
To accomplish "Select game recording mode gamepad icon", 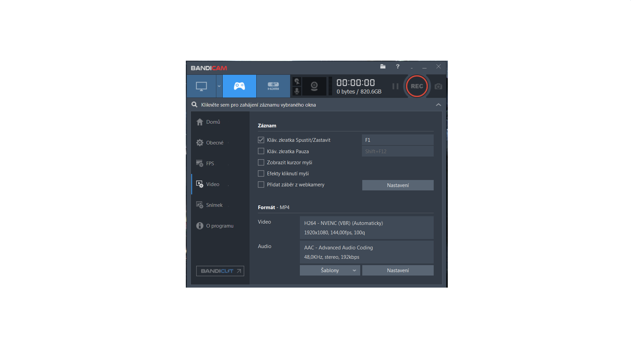I will pos(239,86).
